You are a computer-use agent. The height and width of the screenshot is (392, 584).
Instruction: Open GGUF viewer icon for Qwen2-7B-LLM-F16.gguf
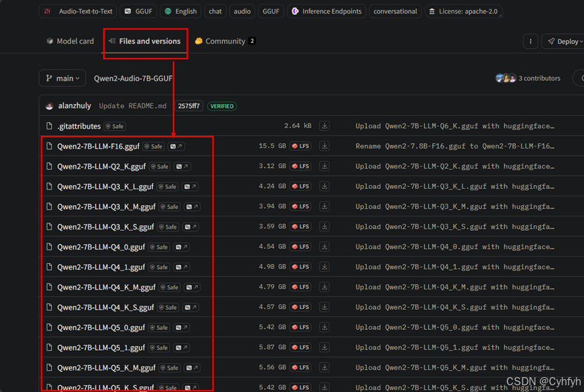point(176,146)
